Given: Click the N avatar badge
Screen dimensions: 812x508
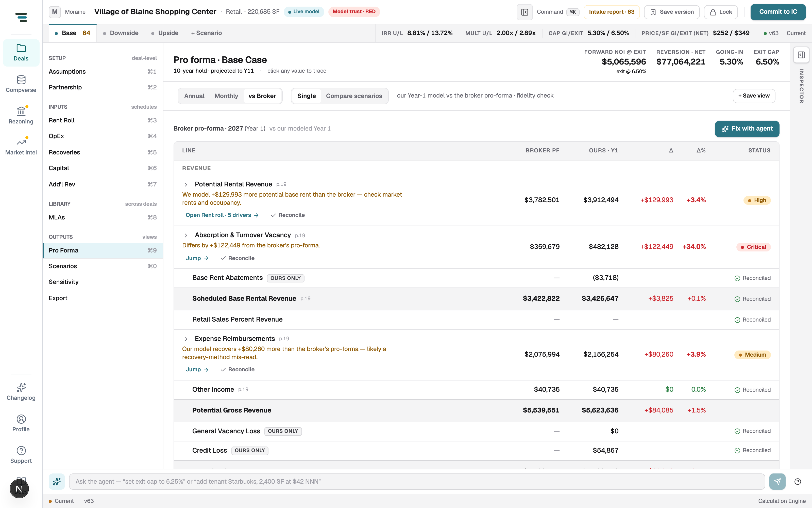Looking at the screenshot, I should point(19,488).
